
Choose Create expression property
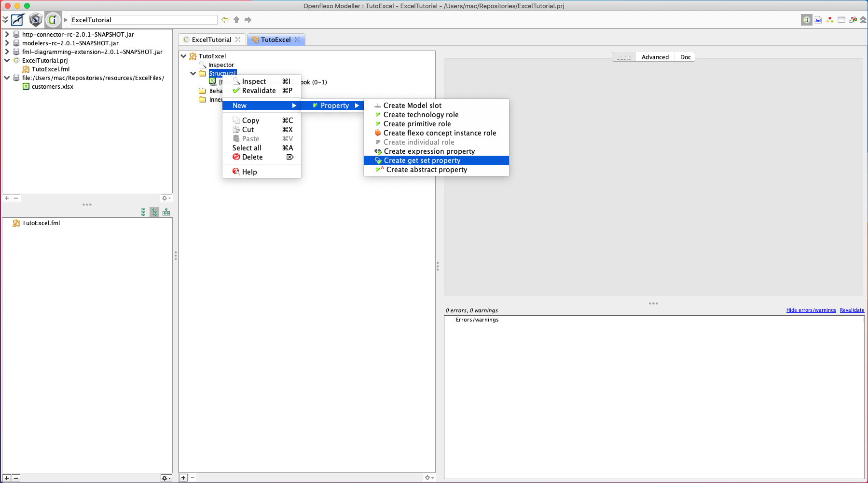click(x=436, y=151)
